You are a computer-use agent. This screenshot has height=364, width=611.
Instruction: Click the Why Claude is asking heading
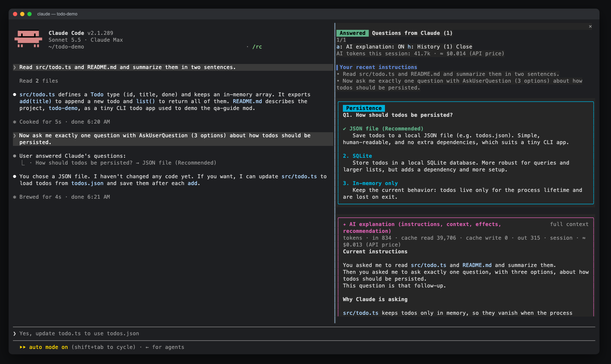click(375, 299)
